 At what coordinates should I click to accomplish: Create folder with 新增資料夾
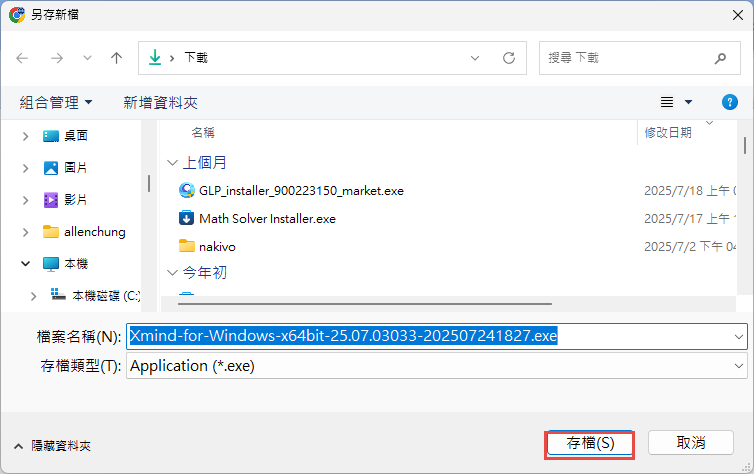(x=160, y=102)
